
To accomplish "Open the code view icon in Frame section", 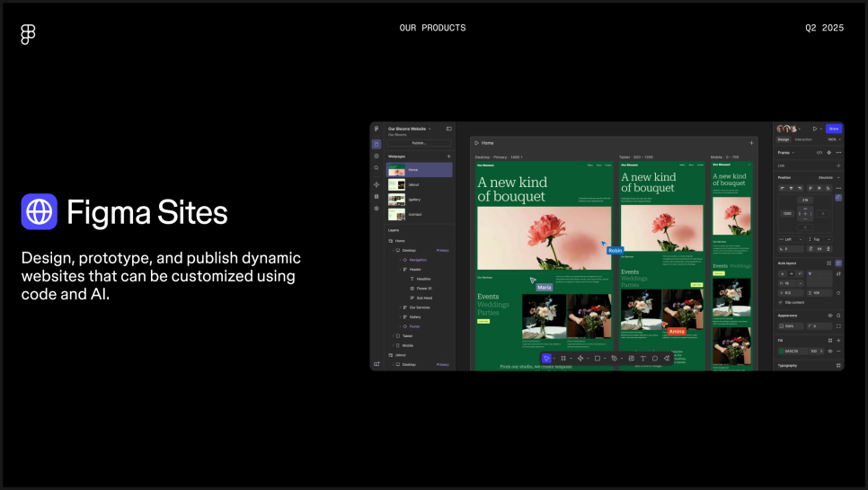I will point(819,152).
